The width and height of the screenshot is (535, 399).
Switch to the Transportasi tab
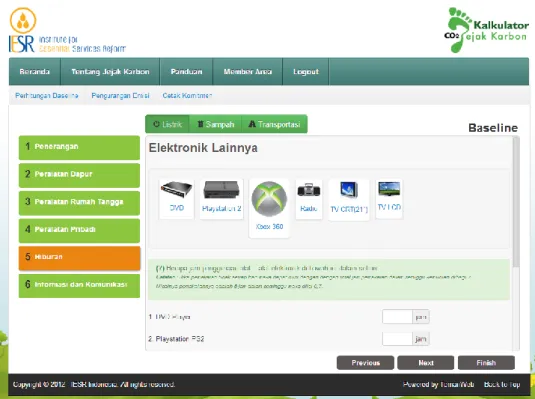274,124
